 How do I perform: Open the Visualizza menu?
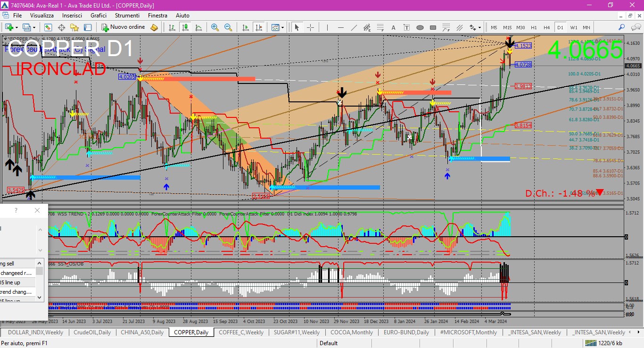pos(42,16)
